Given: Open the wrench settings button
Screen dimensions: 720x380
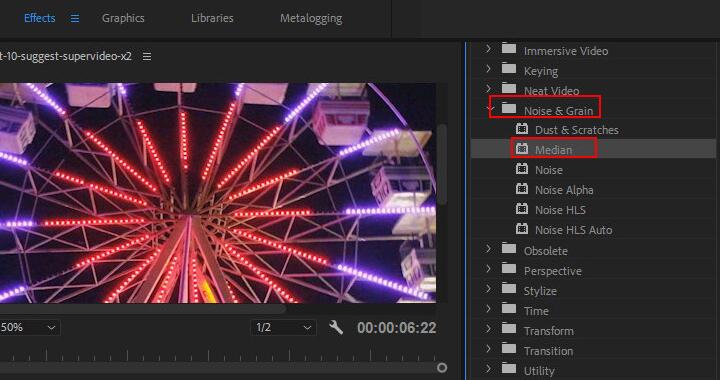Looking at the screenshot, I should pyautogui.click(x=336, y=327).
